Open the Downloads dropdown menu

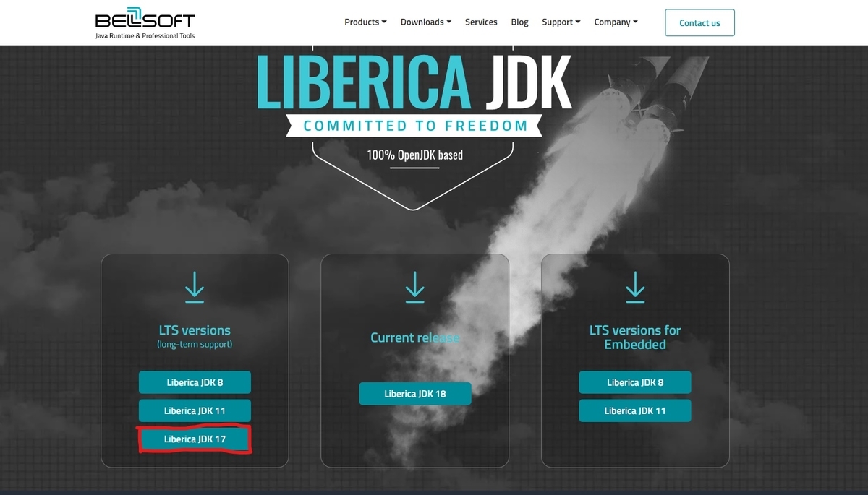point(426,22)
